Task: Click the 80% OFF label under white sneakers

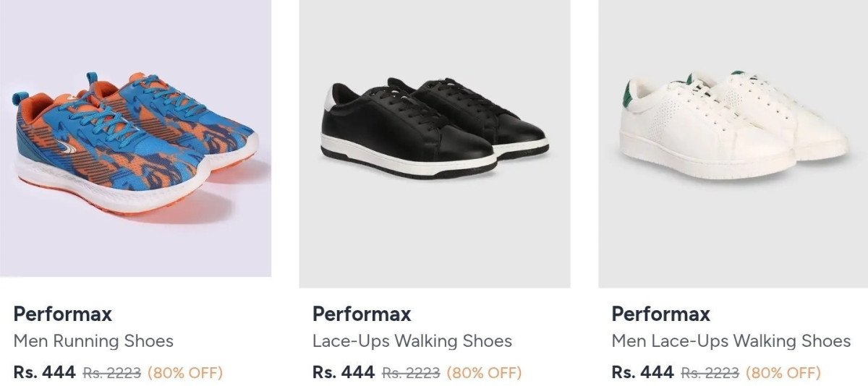Action: coord(783,374)
